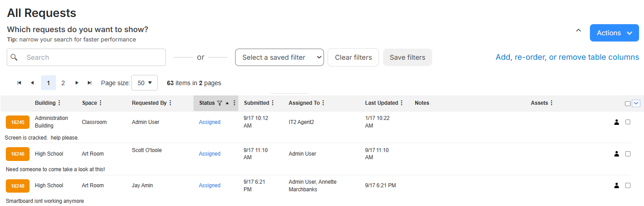Click '1/17 10:22 AM' last updated cell

tap(377, 122)
